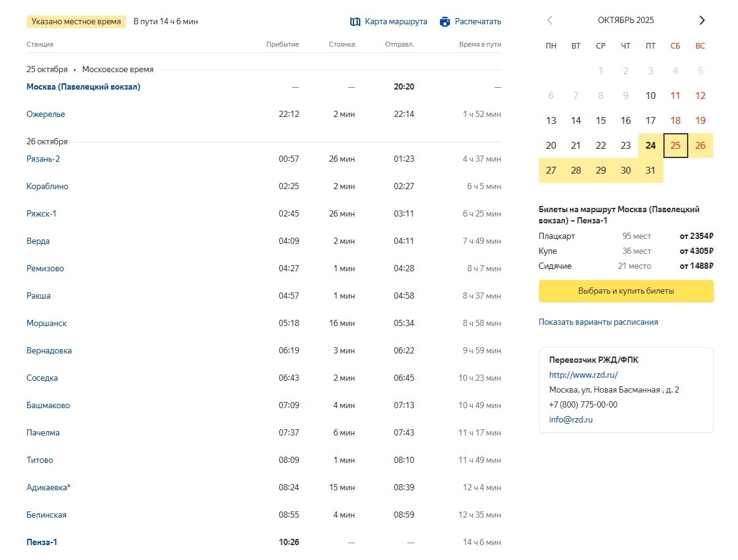Click the Сидячие ticket type row
Screen dimensions: 738x560
tap(626, 266)
